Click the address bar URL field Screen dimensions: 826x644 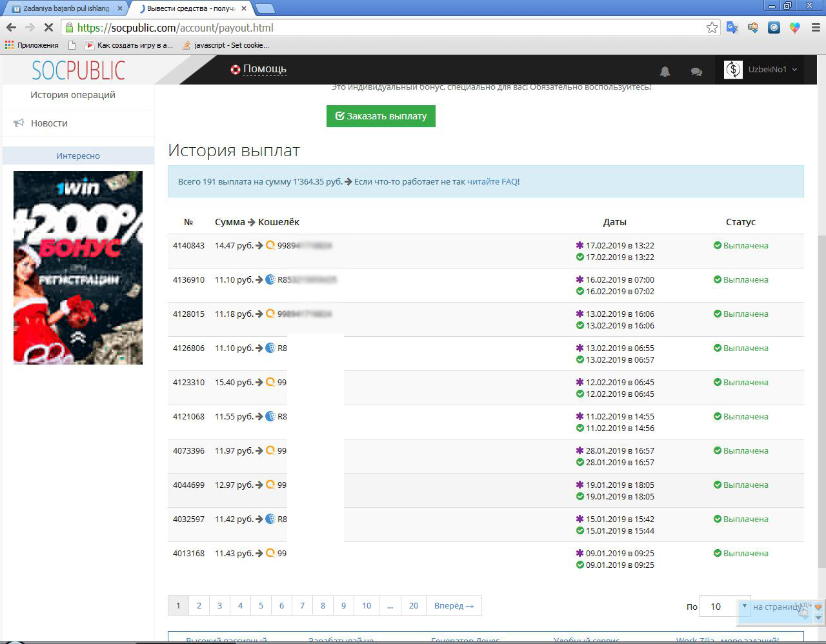(x=387, y=28)
